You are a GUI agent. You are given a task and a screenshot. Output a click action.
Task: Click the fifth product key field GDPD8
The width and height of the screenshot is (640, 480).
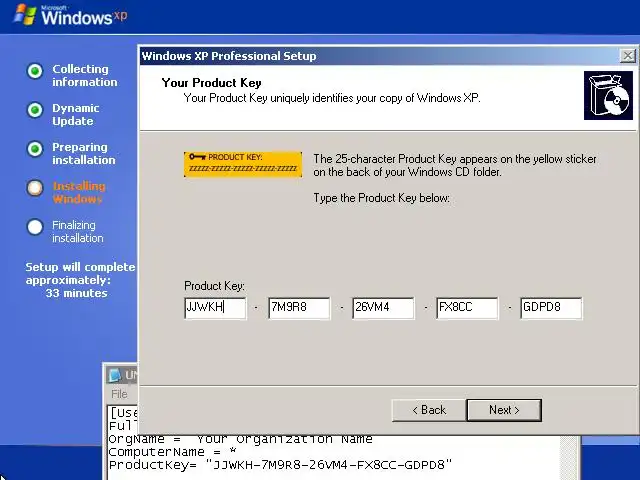click(551, 308)
